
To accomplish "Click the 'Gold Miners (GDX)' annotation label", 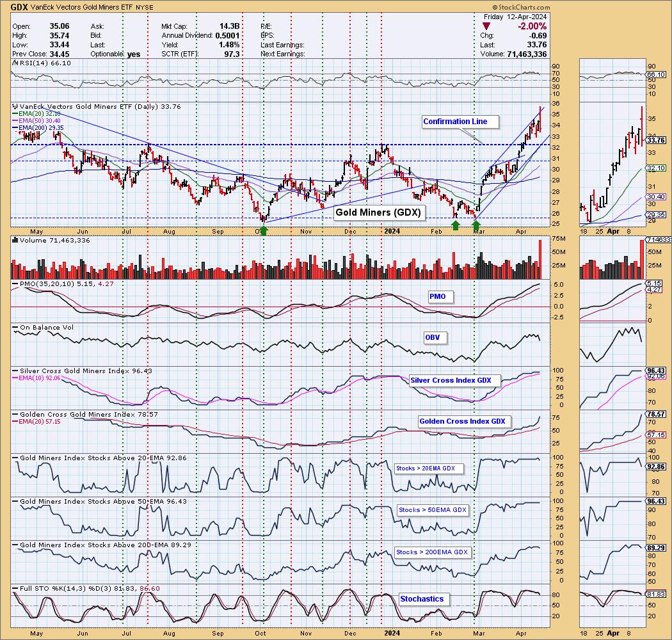I will 378,212.
